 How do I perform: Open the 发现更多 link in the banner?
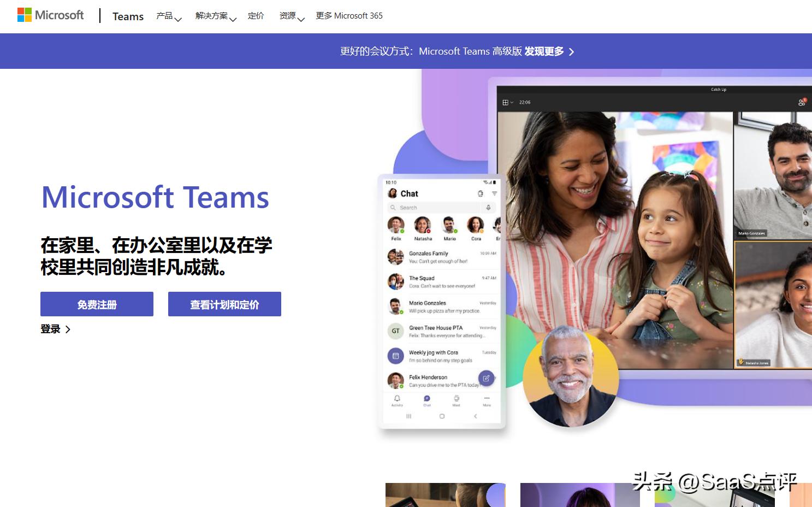tap(544, 51)
